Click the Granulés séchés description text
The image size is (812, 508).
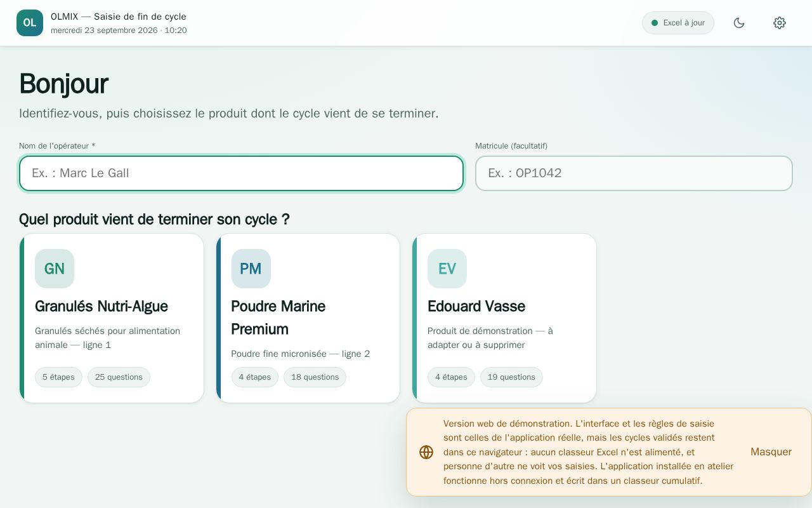pos(108,338)
